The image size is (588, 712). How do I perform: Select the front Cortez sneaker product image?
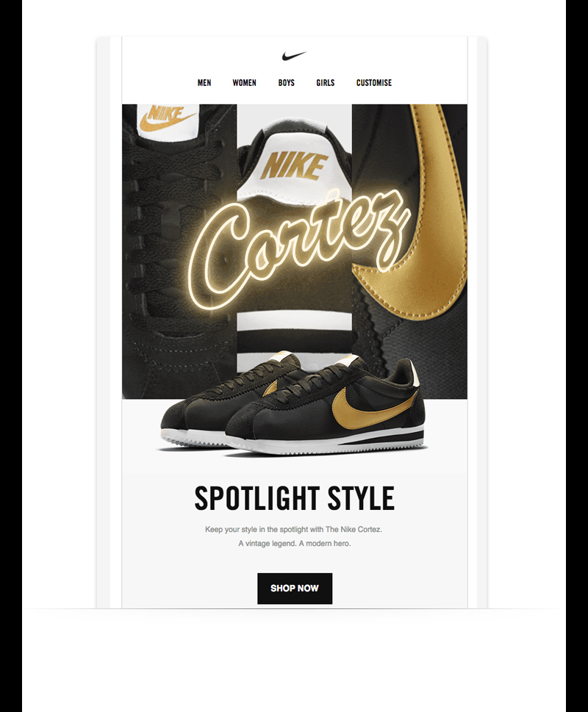(x=325, y=409)
